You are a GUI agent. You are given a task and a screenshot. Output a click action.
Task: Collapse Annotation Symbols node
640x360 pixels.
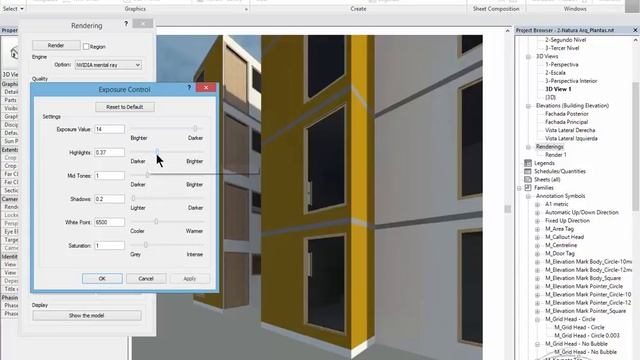[528, 196]
